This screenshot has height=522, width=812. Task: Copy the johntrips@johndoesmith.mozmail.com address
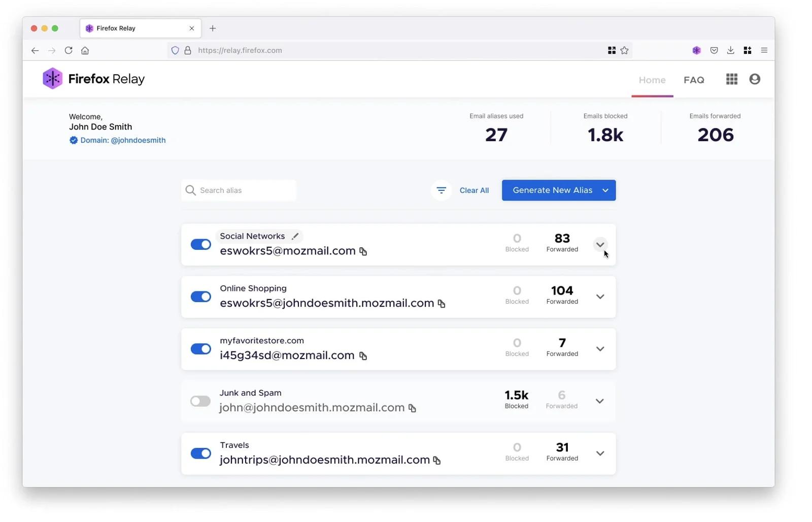tap(437, 460)
